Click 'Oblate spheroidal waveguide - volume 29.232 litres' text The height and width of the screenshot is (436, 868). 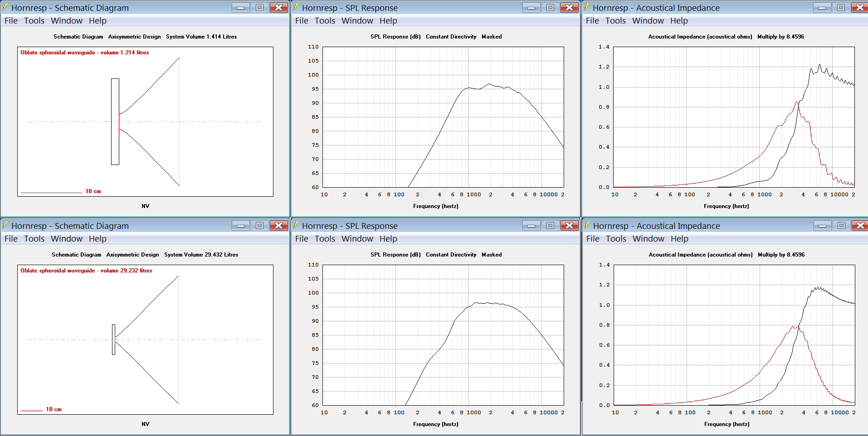click(86, 271)
